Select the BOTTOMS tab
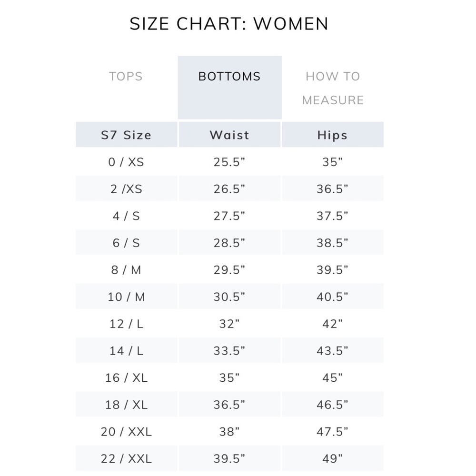Image resolution: width=476 pixels, height=476 pixels. (229, 88)
